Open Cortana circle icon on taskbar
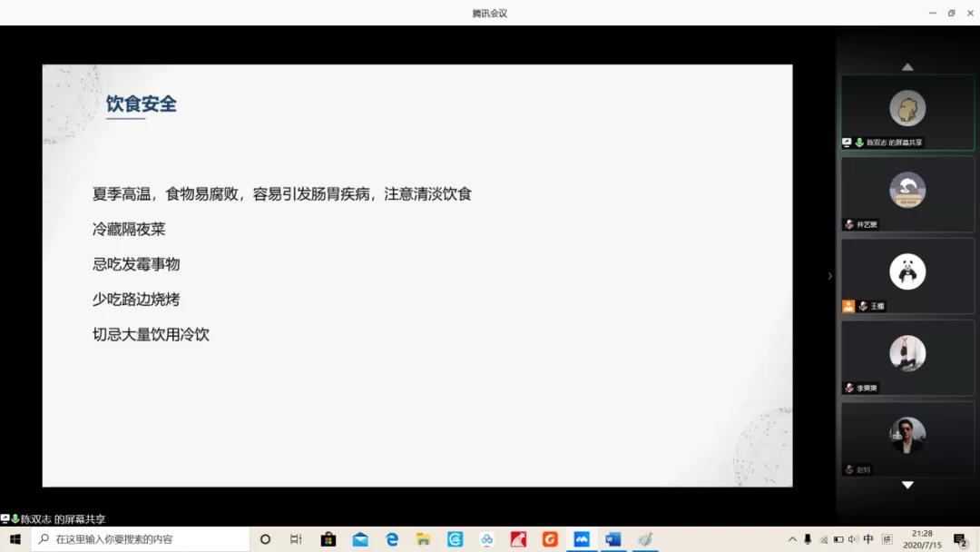This screenshot has width=980, height=552. [265, 539]
